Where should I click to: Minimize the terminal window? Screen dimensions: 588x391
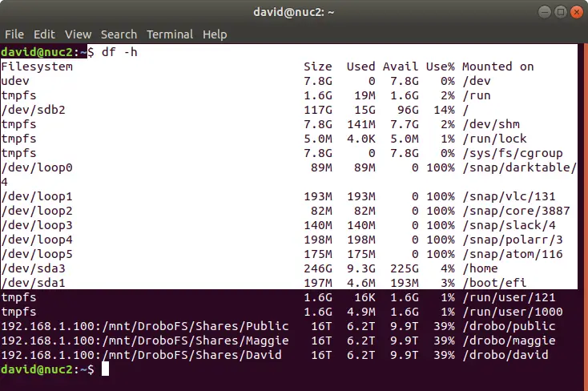point(545,12)
